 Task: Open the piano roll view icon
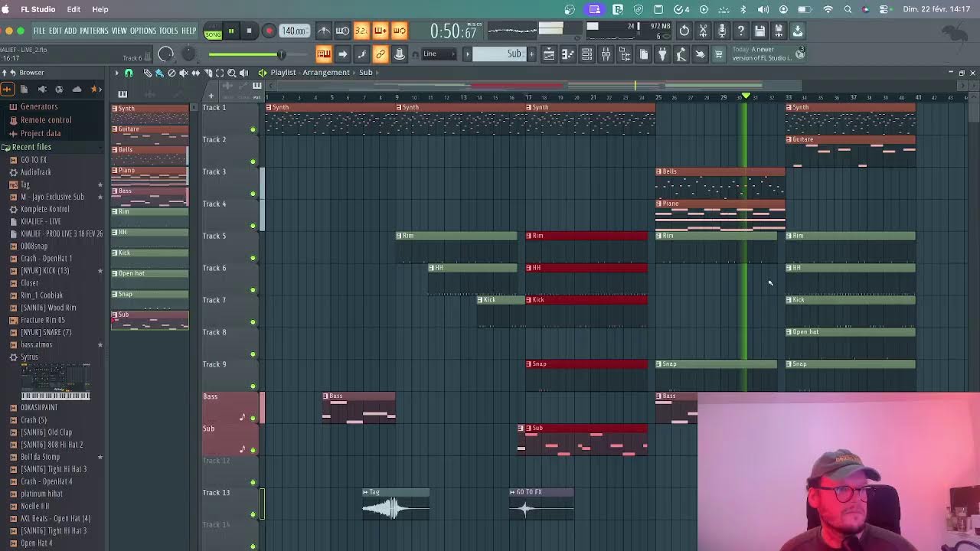pos(568,54)
